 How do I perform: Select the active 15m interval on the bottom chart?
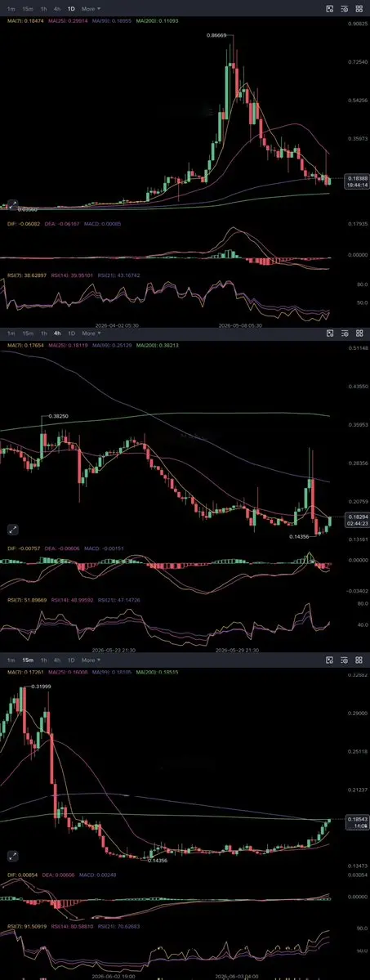(x=28, y=660)
